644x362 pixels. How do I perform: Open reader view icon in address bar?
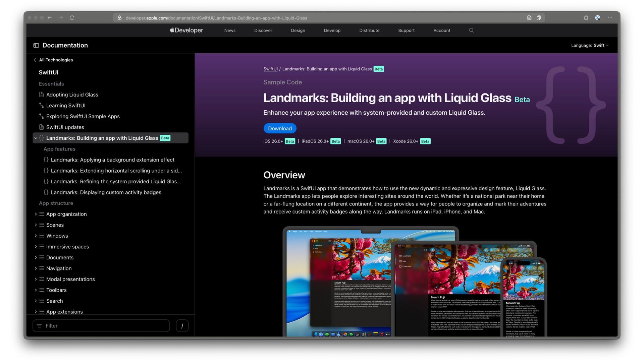529,18
